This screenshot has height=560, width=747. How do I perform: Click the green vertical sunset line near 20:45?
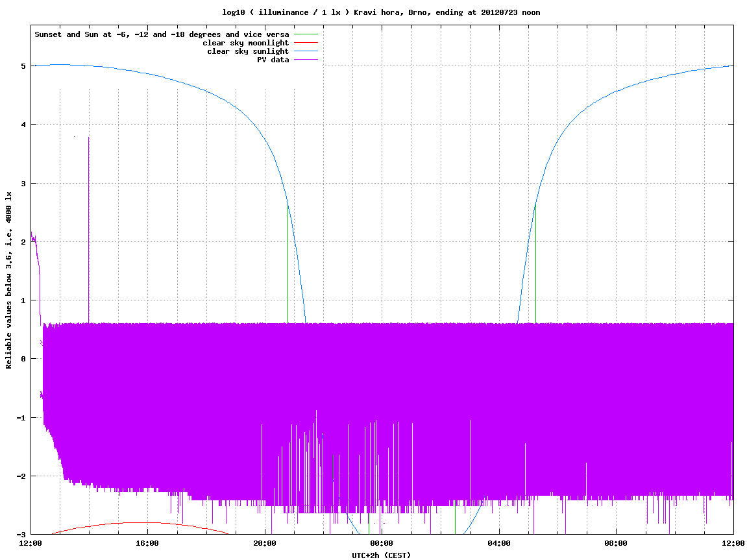(x=288, y=264)
